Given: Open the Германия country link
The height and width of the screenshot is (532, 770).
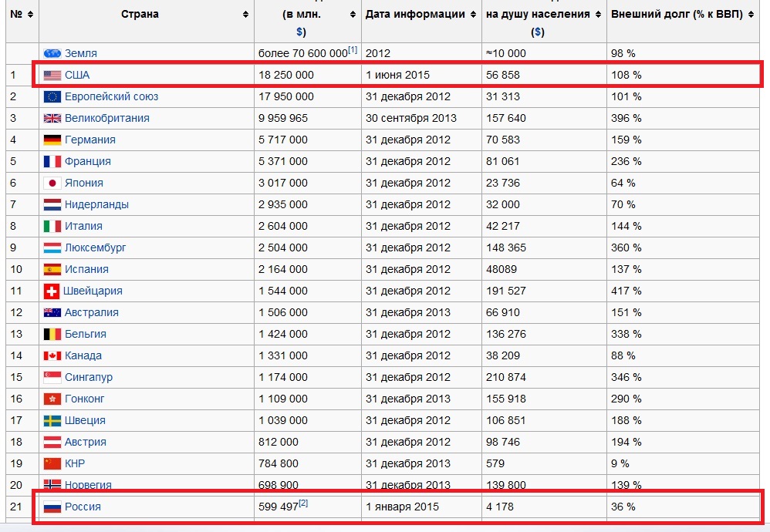Looking at the screenshot, I should 90,140.
